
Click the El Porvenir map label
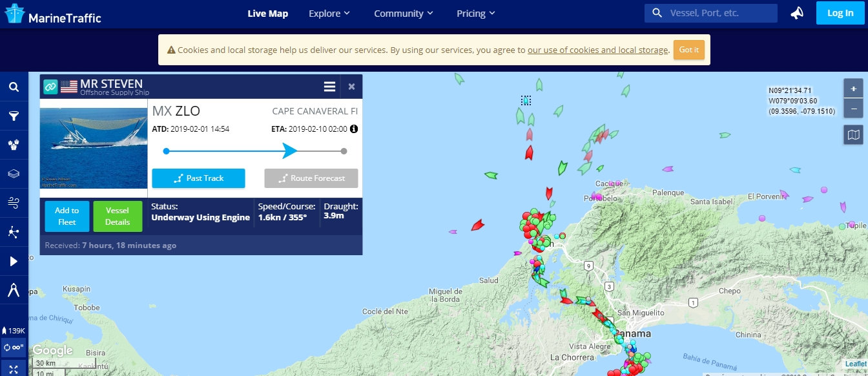tap(767, 196)
